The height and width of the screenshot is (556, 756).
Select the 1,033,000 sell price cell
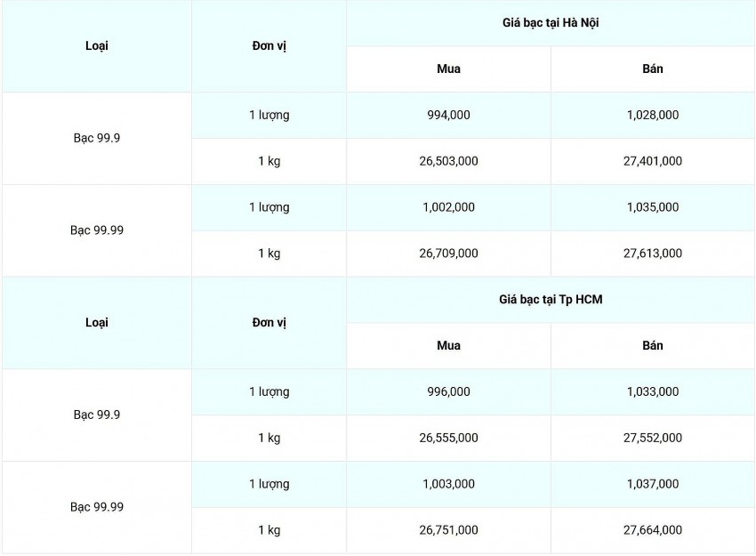click(x=652, y=391)
